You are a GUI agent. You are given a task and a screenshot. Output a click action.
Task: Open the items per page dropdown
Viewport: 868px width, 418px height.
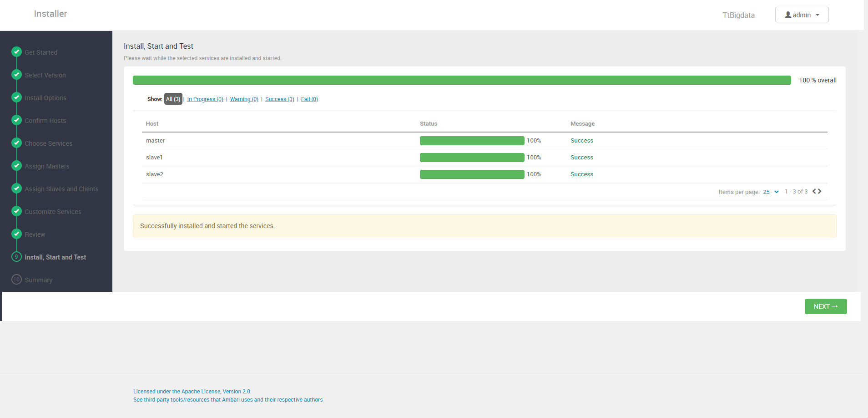[x=769, y=192]
